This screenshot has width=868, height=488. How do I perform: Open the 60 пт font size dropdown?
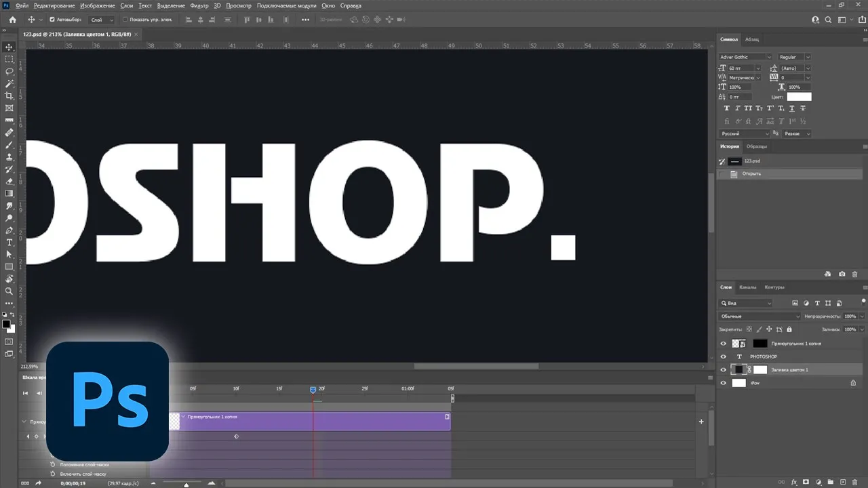click(x=757, y=68)
